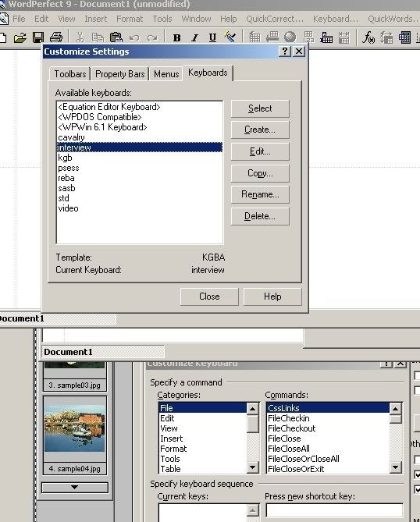Screen dimensions: 420x522
Task: Select the sasb keyboard entry
Action: click(140, 188)
